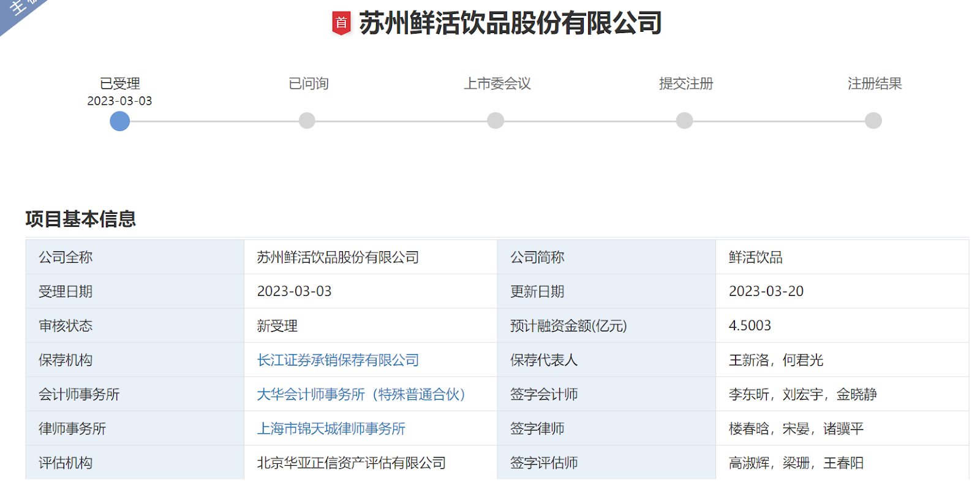The image size is (980, 481).
Task: Select the 已问询 timeline step dot
Action: (x=307, y=121)
